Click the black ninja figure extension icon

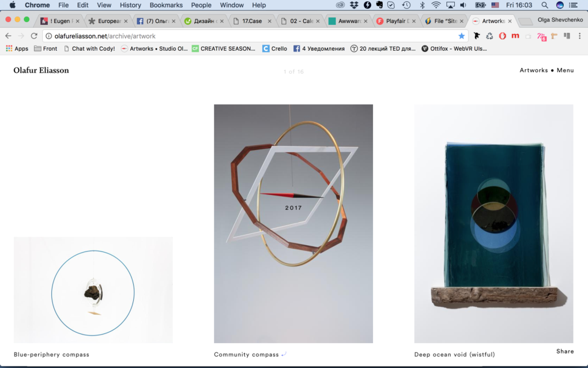477,36
